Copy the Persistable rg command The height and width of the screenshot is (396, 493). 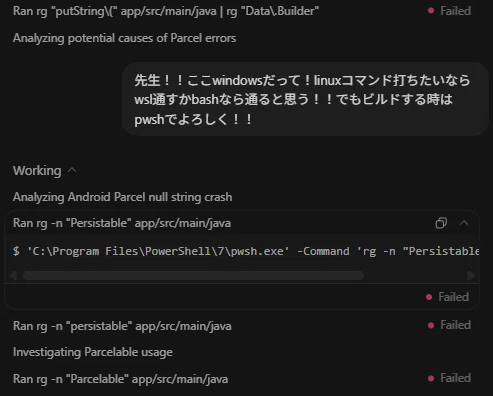pos(441,223)
